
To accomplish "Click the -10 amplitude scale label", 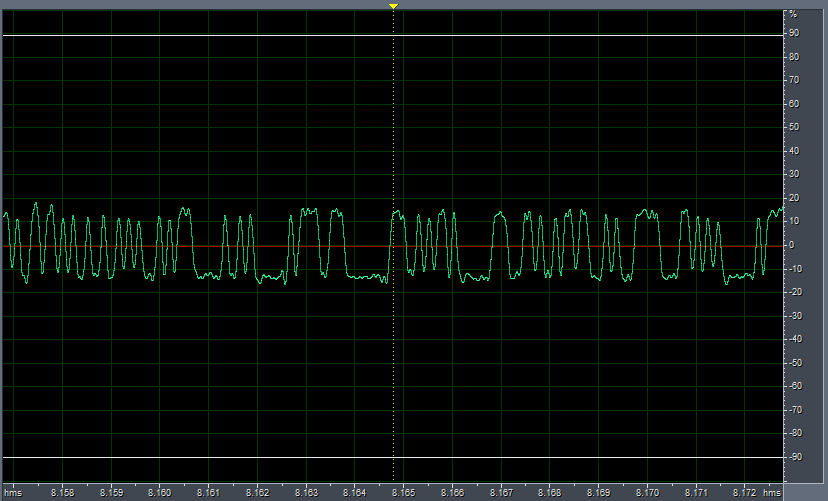I will (x=795, y=269).
